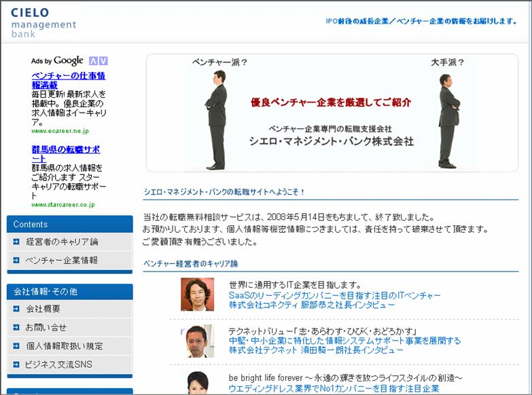Click the arrow icon beside ベンチャー企業情報

tap(16, 260)
